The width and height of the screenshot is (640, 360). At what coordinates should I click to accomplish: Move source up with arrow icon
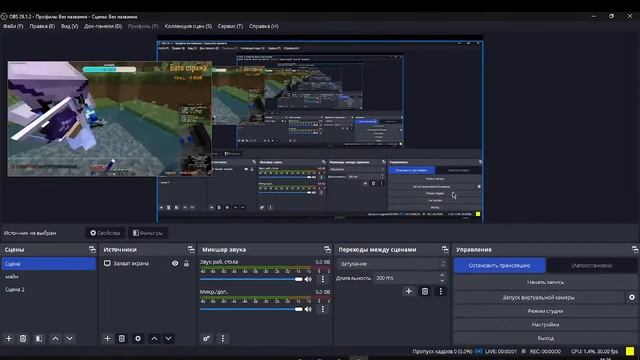click(x=154, y=338)
